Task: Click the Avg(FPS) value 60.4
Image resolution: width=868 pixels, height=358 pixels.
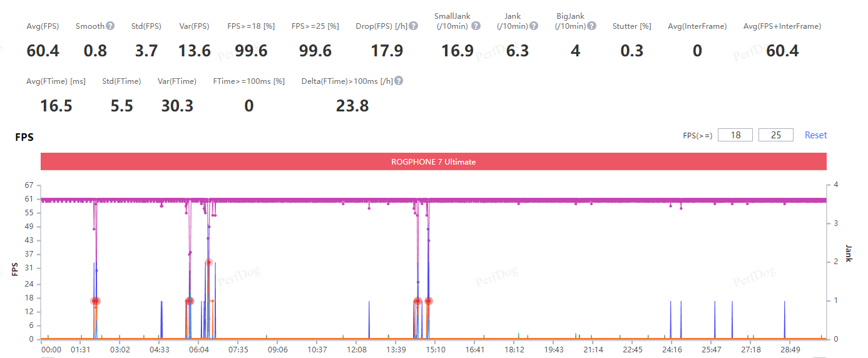Action: (43, 51)
